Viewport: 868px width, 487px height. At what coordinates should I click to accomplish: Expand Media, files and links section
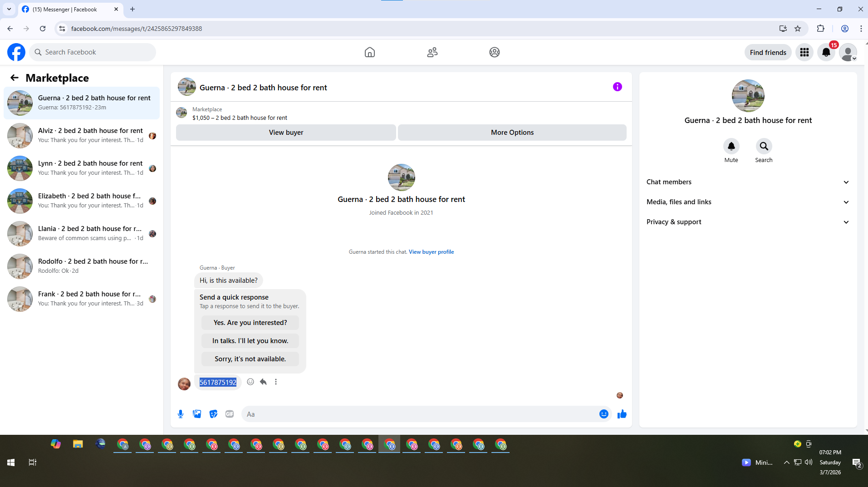pos(748,202)
